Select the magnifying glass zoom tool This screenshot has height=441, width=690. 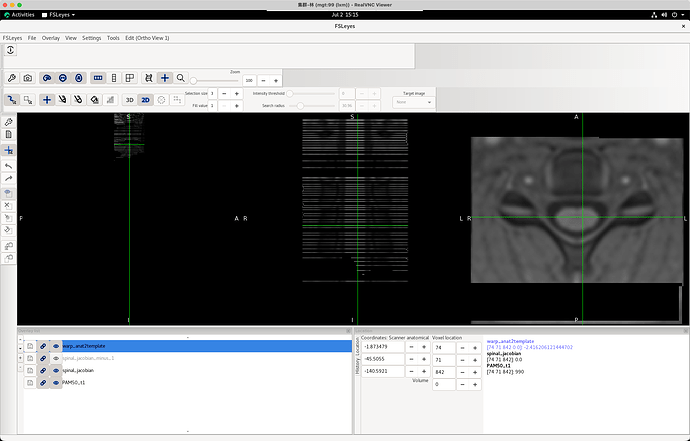pyautogui.click(x=180, y=78)
